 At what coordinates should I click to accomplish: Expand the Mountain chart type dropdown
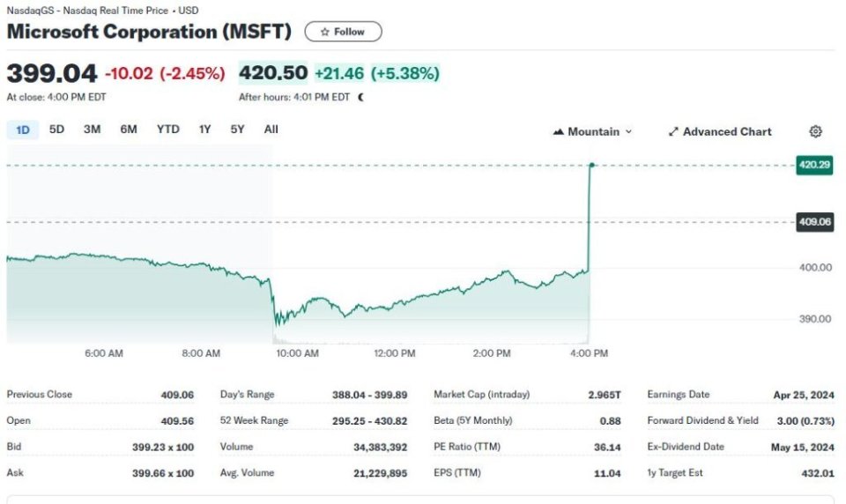(628, 132)
